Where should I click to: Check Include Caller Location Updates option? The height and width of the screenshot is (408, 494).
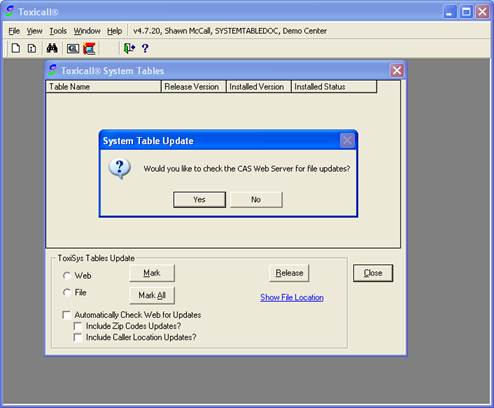coord(78,337)
